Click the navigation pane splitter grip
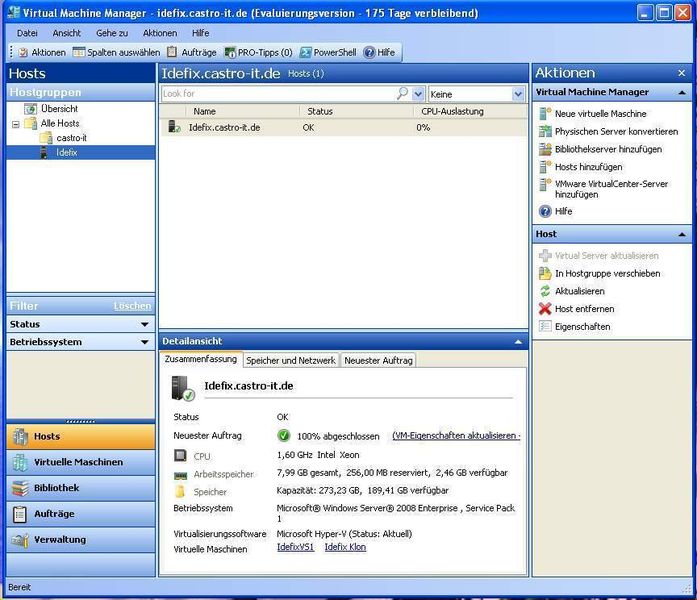Screen dimensions: 697x600 coord(80,421)
